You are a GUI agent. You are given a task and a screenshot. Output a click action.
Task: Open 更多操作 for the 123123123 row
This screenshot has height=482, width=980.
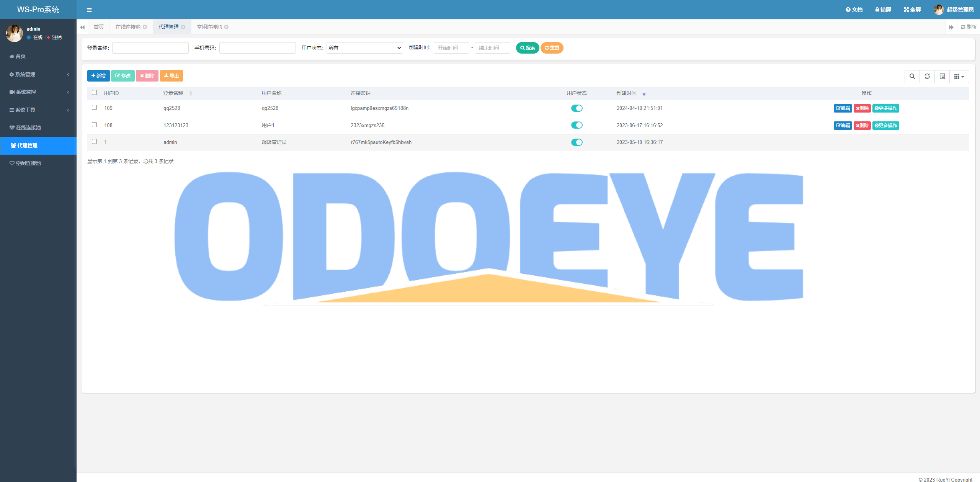click(x=886, y=126)
